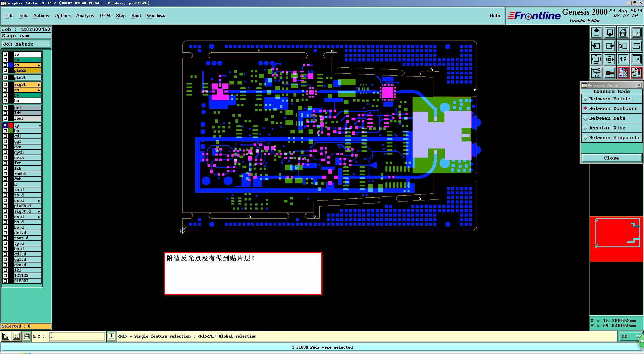This screenshot has height=354, width=644.
Task: Open the File menu
Action: [x=9, y=16]
